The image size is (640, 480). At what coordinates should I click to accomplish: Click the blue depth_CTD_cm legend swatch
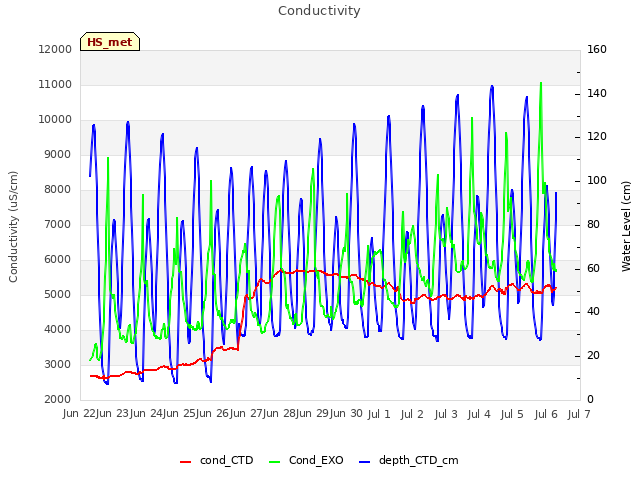(364, 462)
